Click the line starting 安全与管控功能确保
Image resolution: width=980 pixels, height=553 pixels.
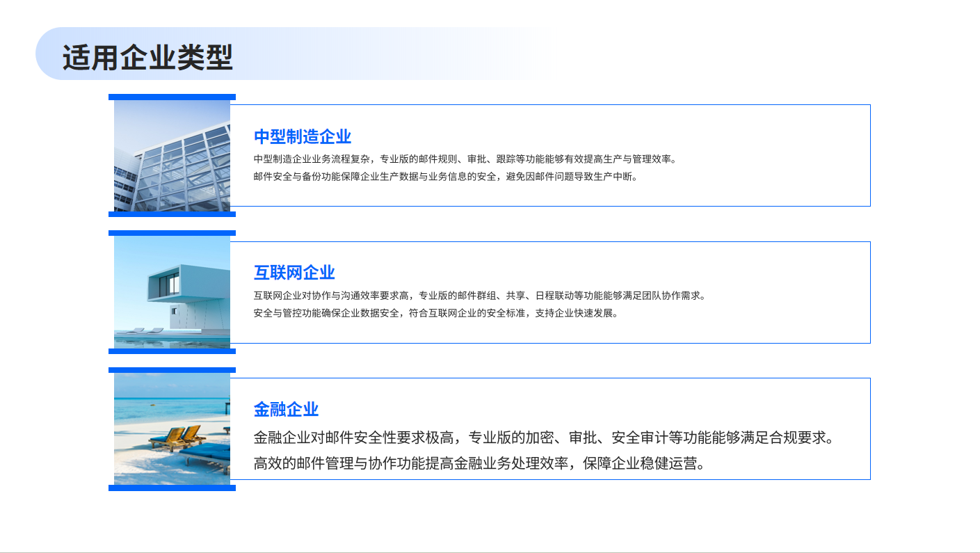pyautogui.click(x=436, y=313)
